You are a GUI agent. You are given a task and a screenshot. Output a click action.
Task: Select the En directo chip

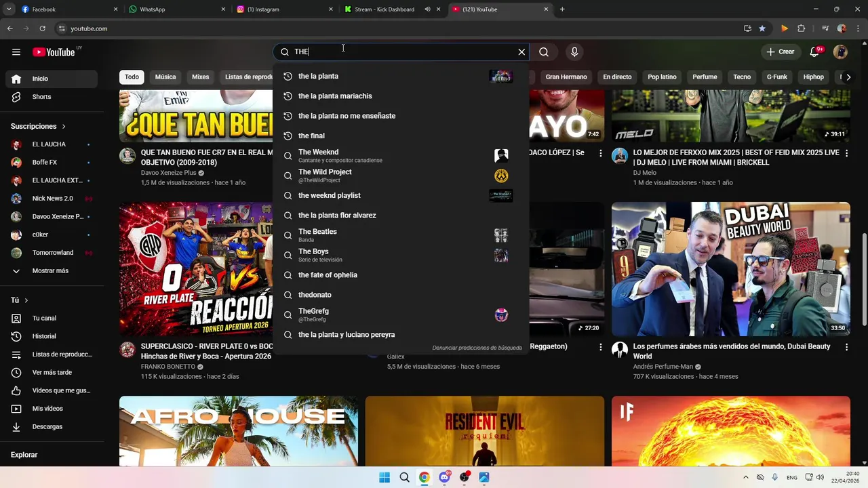click(617, 77)
